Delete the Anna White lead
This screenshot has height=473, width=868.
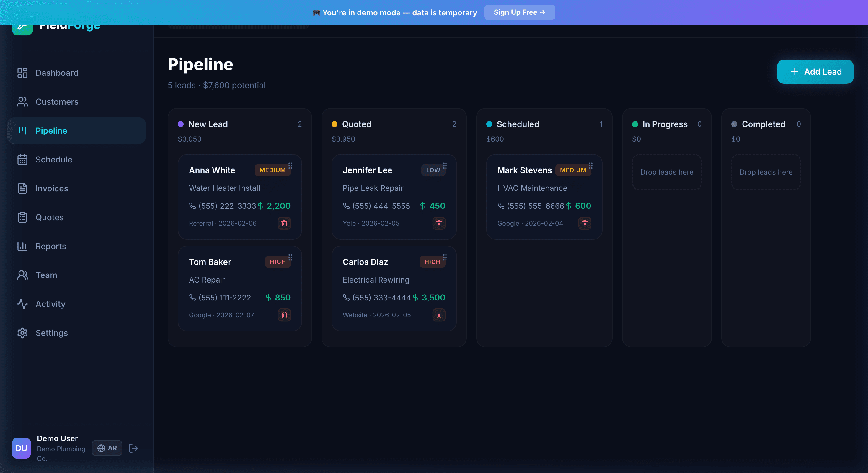(x=284, y=223)
